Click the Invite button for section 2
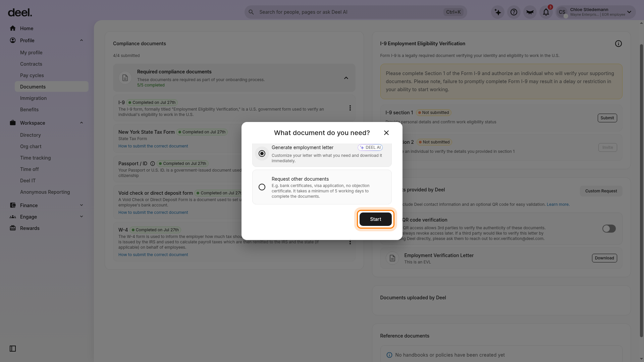Image resolution: width=644 pixels, height=362 pixels. (x=607, y=147)
